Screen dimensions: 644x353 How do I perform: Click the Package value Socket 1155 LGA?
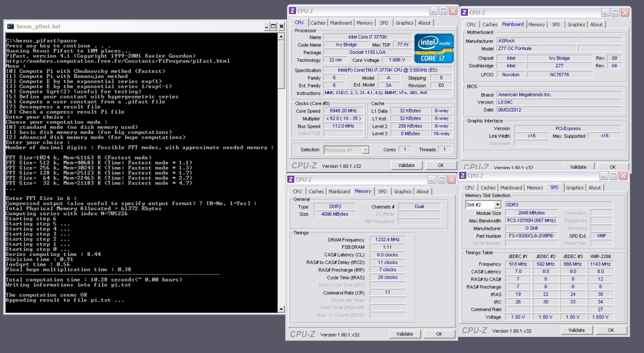pyautogui.click(x=367, y=52)
